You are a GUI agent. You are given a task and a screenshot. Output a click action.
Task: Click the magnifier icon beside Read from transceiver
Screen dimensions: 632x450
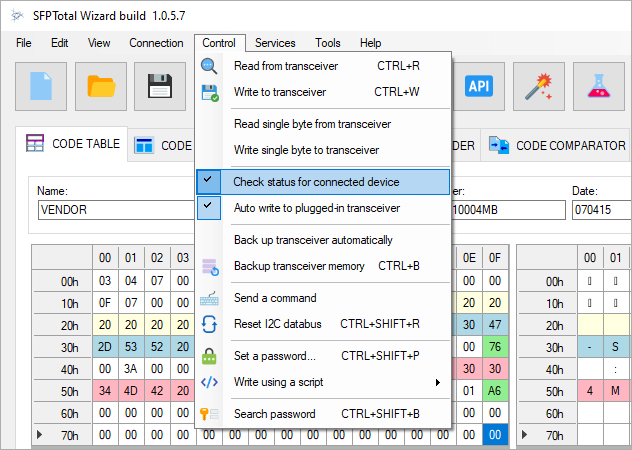point(209,66)
